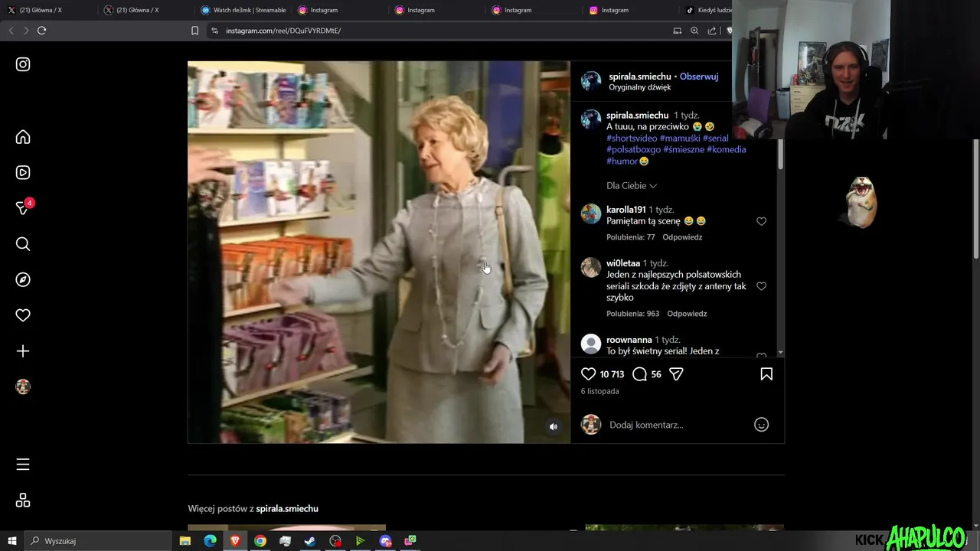Open your profile avatar in sidebar
Image resolution: width=980 pixels, height=551 pixels.
tap(23, 387)
